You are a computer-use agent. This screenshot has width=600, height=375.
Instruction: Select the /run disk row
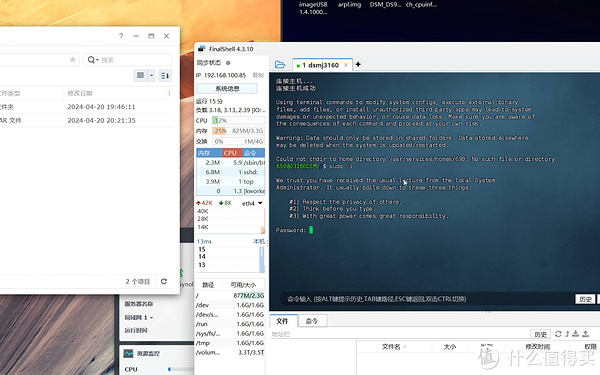230,324
